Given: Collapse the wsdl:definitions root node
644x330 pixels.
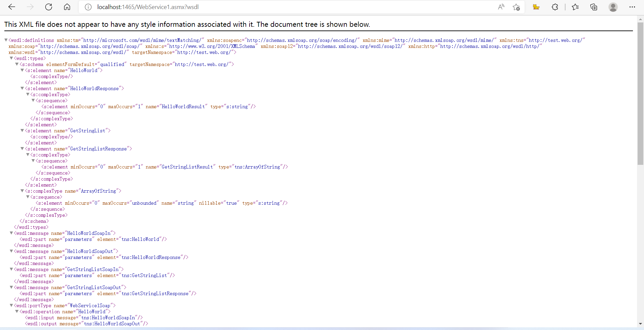Looking at the screenshot, I should click(x=6, y=40).
